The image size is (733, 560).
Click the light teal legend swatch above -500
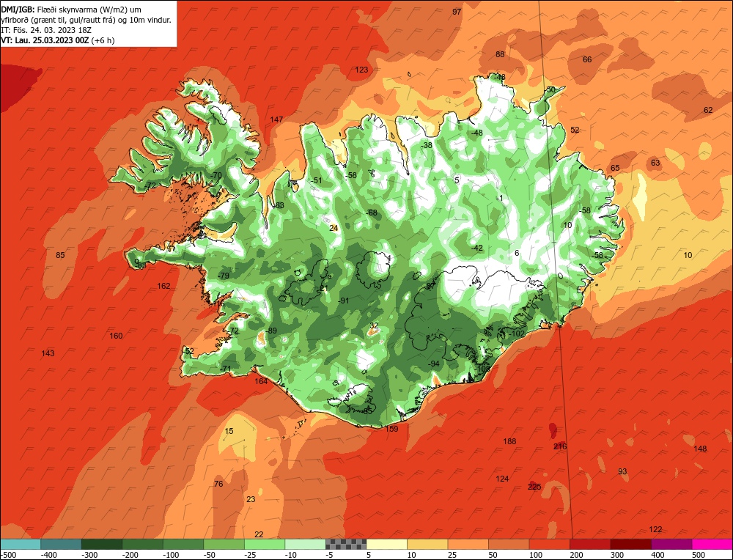coord(21,544)
